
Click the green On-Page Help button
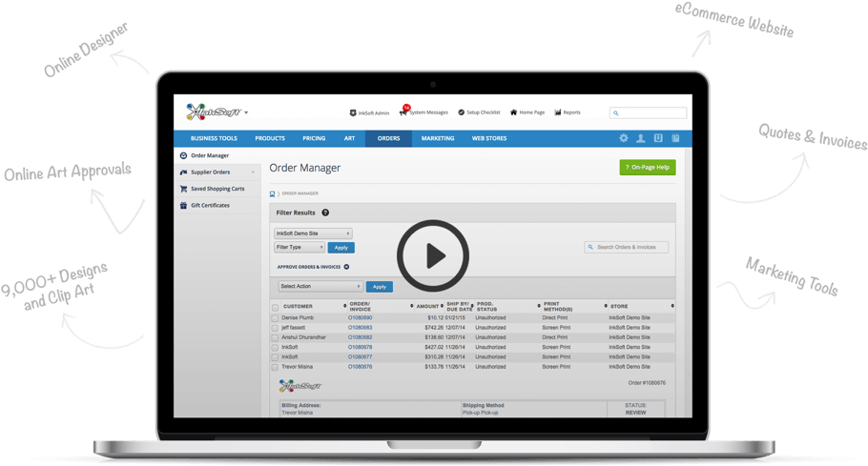pos(648,168)
